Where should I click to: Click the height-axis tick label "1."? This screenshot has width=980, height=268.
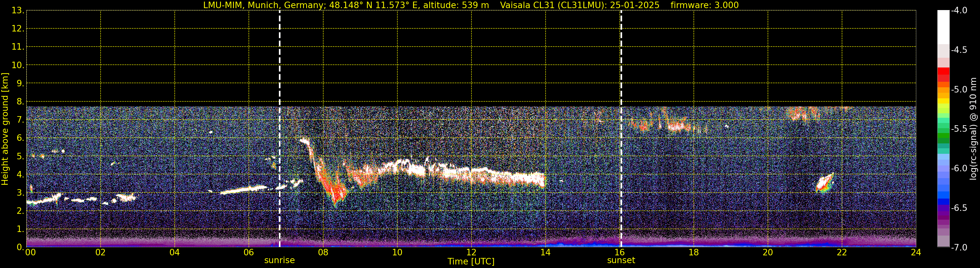(20, 229)
